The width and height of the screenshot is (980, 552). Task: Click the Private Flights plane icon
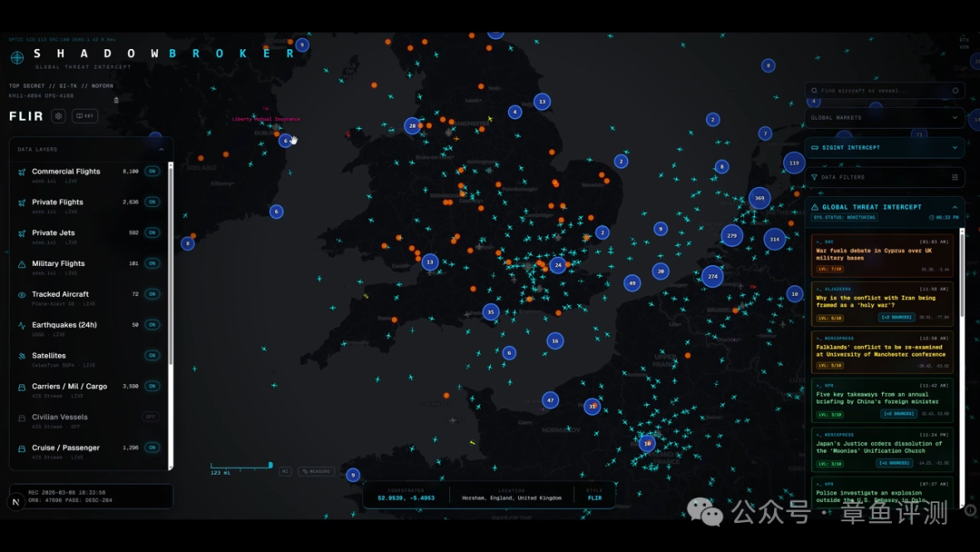click(22, 202)
